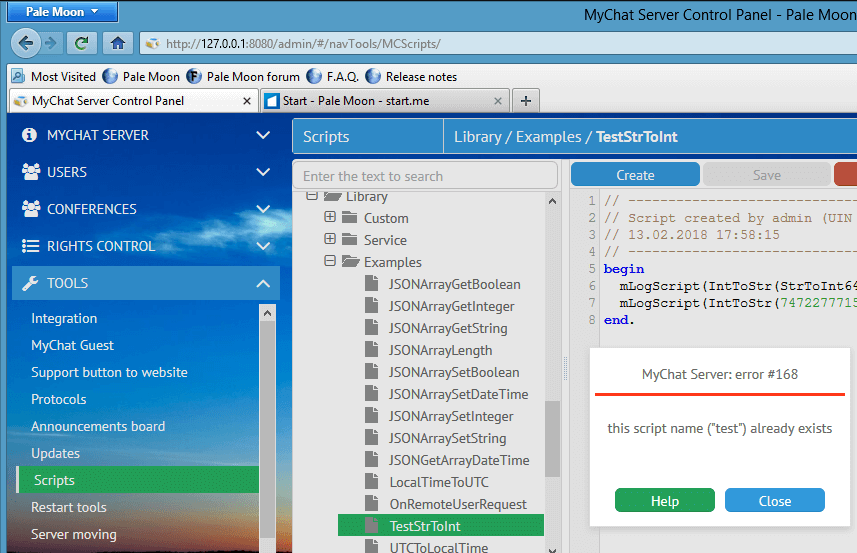
Task: Expand the Service folder node
Action: click(x=330, y=239)
